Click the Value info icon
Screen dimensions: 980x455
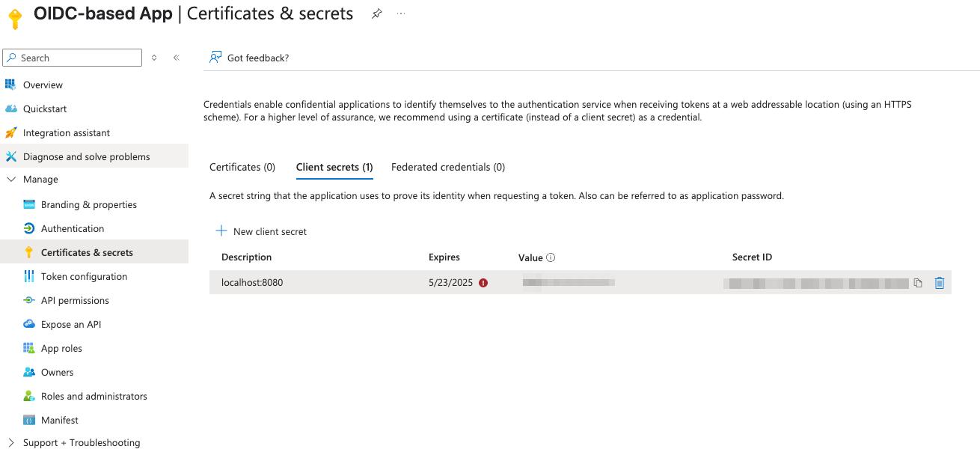(551, 257)
